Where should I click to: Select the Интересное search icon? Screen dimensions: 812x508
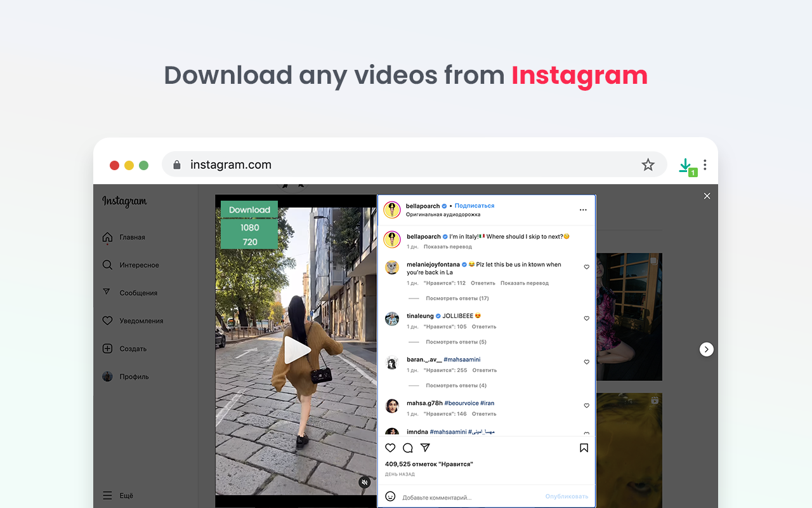(x=107, y=265)
